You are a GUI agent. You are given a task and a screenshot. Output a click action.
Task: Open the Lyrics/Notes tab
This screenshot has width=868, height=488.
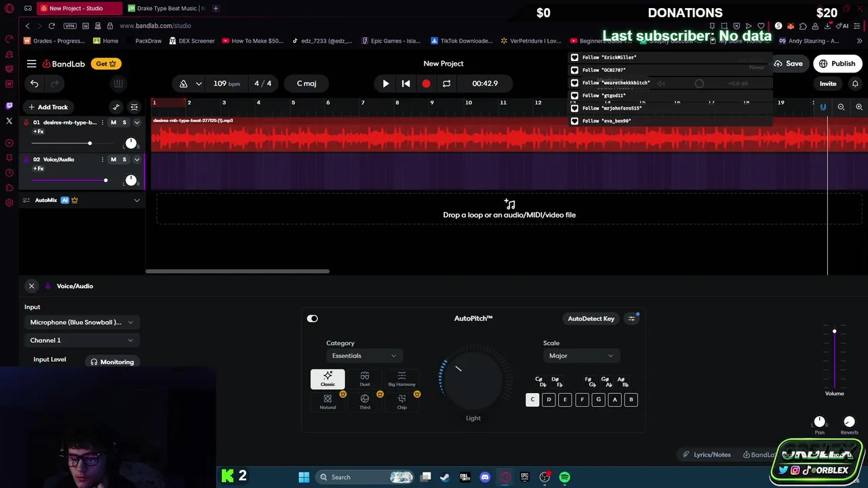click(x=707, y=455)
